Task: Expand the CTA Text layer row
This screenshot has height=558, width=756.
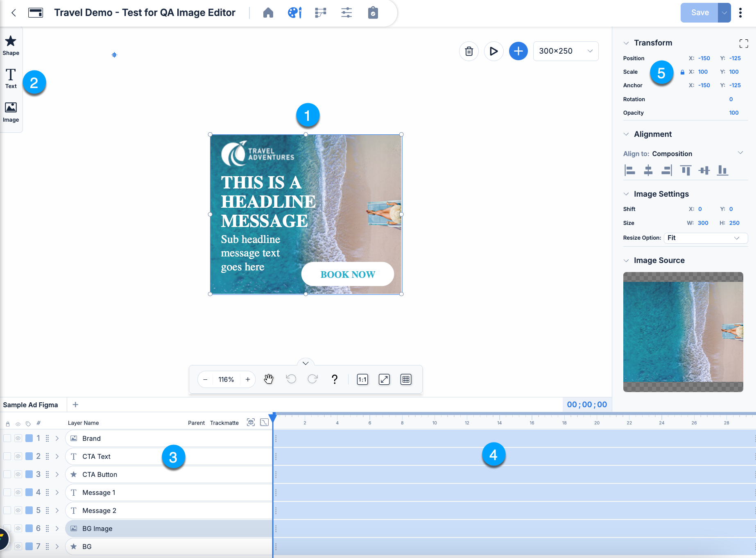Action: point(57,456)
